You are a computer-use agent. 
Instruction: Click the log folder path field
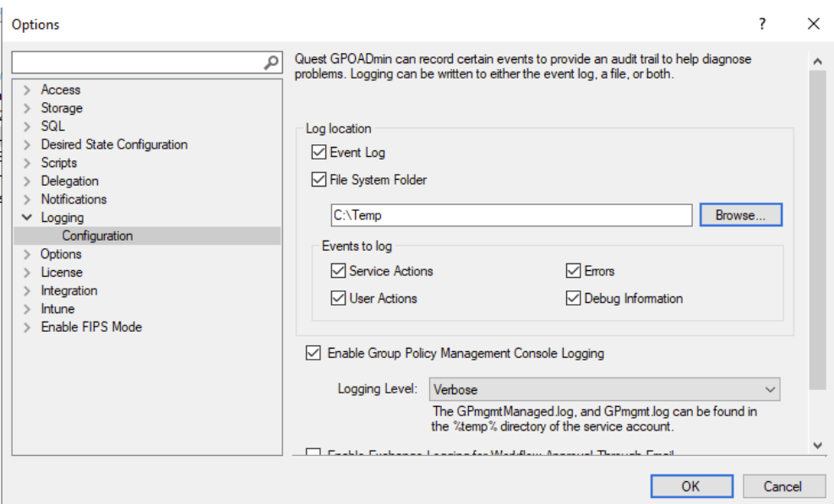click(511, 215)
